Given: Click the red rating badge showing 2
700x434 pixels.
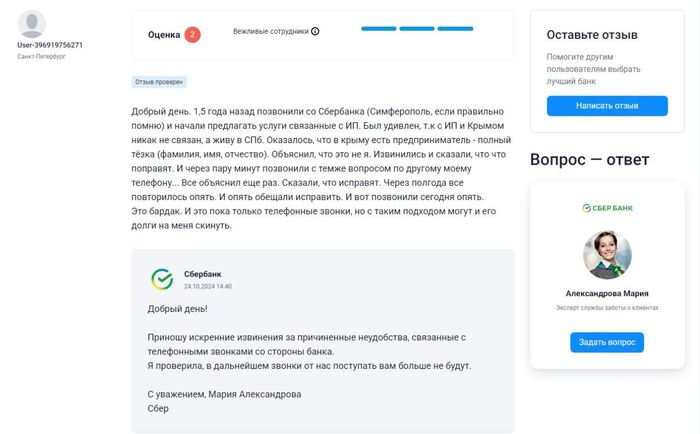Looking at the screenshot, I should click(x=192, y=34).
